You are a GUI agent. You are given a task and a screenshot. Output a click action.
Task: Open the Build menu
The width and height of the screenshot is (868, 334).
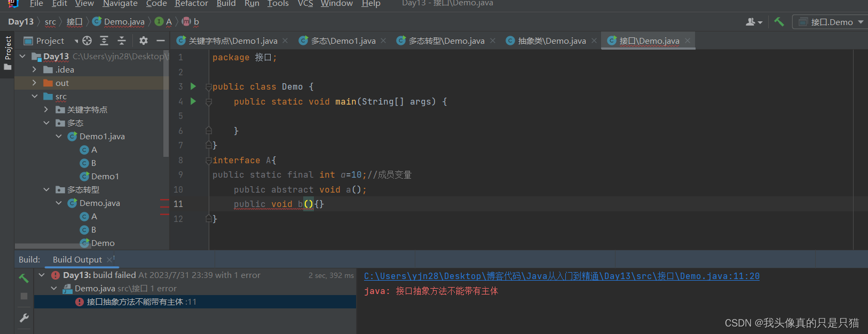[226, 4]
